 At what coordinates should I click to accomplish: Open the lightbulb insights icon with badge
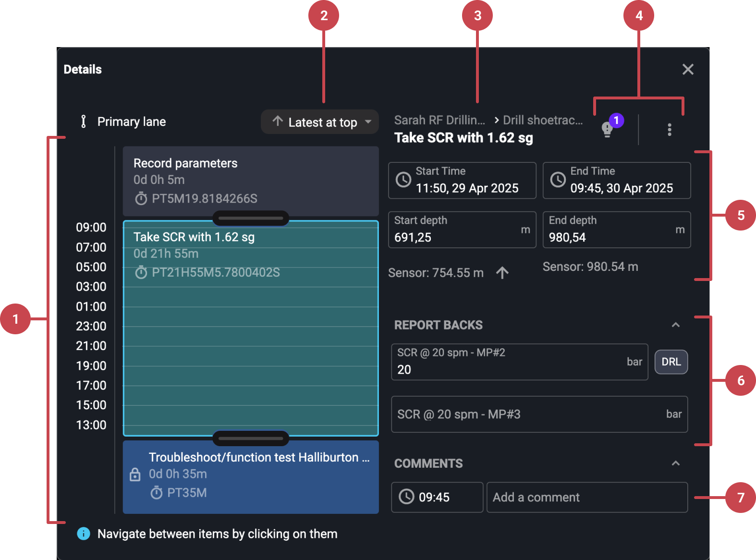pyautogui.click(x=608, y=129)
